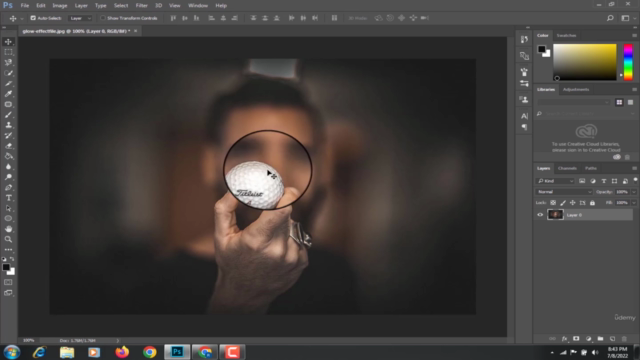Viewport: 640px width, 360px height.
Task: Select the Dodge tool
Action: [x=8, y=177]
